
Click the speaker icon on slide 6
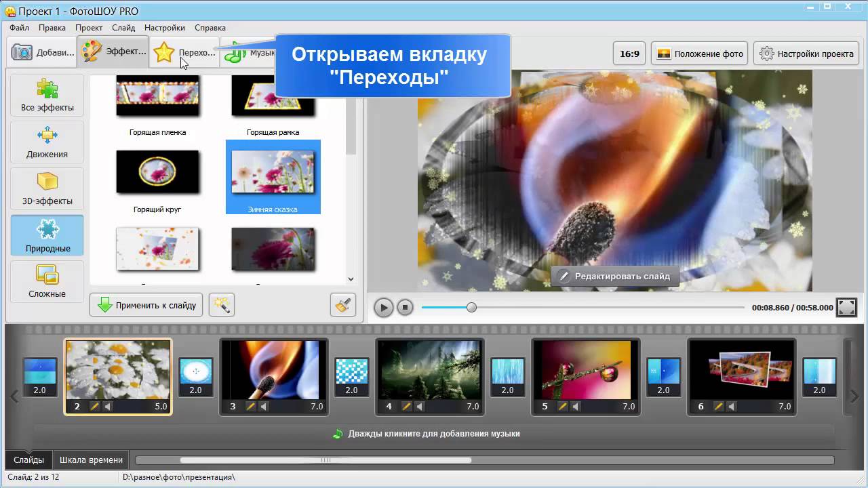pyautogui.click(x=731, y=407)
